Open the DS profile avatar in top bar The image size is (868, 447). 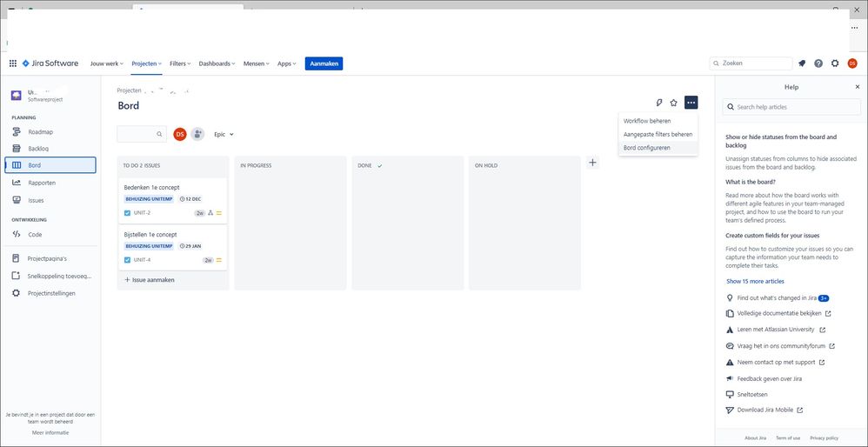click(852, 63)
